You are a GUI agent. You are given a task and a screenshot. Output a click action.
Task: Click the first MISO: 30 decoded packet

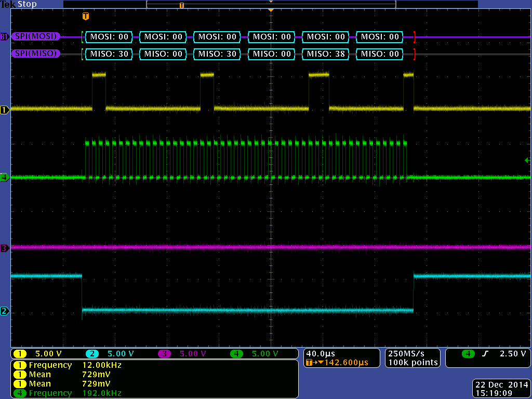click(109, 54)
